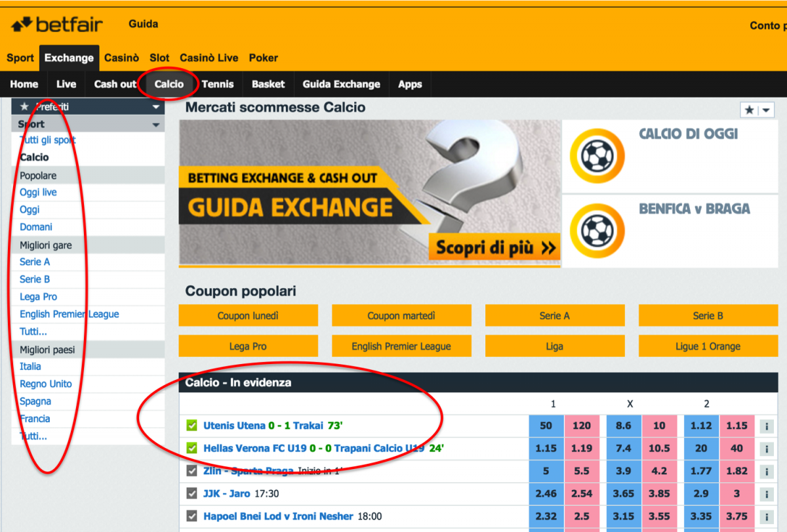Switch to the Poker tab
787x532 pixels.
coord(264,58)
